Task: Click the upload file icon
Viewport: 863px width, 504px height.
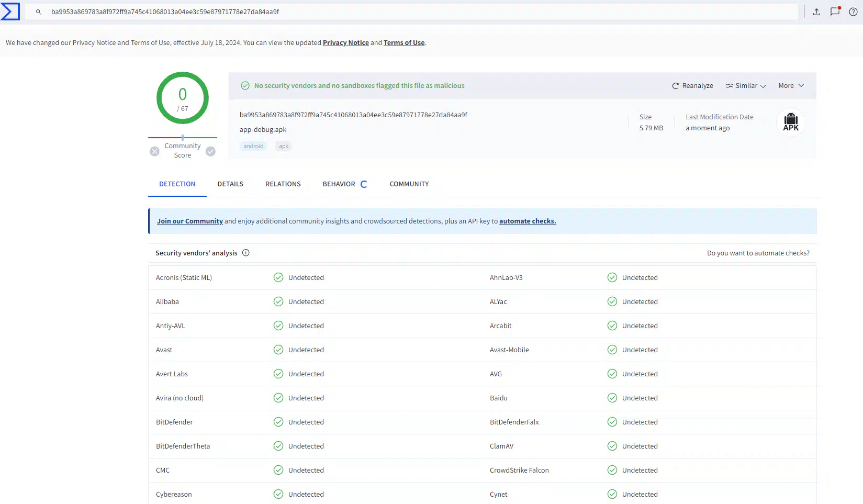Action: click(x=816, y=12)
